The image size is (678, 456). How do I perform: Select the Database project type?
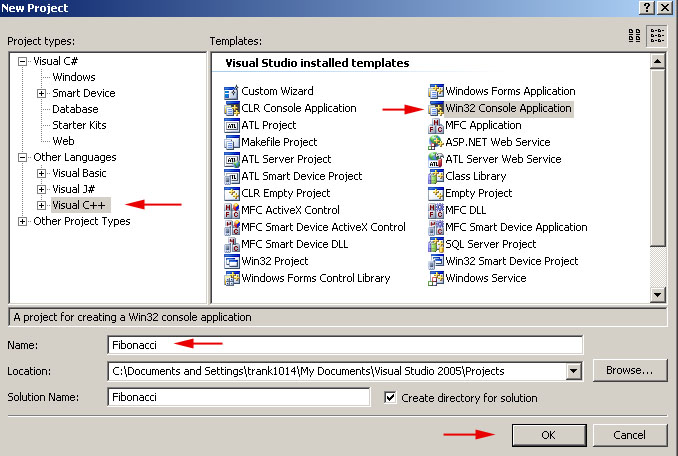point(75,109)
